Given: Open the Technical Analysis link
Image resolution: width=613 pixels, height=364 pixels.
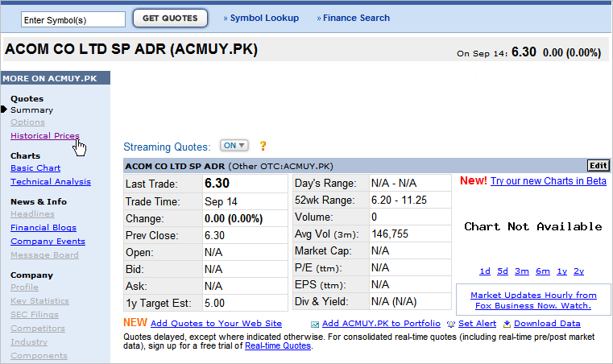Looking at the screenshot, I should tap(51, 182).
